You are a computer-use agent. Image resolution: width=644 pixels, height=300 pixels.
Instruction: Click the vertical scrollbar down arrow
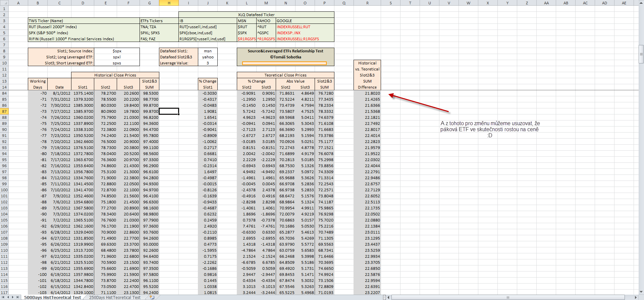tap(641, 292)
